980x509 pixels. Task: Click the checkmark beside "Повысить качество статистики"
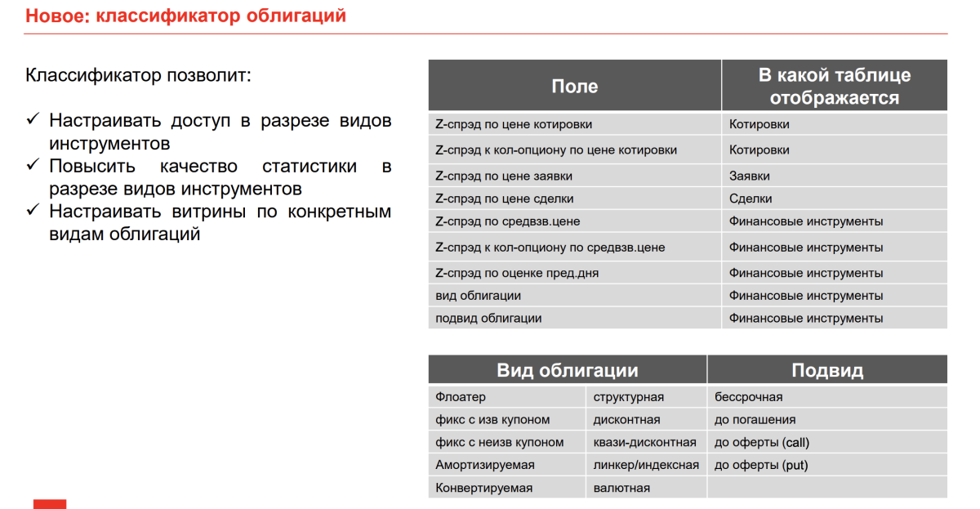tap(33, 166)
